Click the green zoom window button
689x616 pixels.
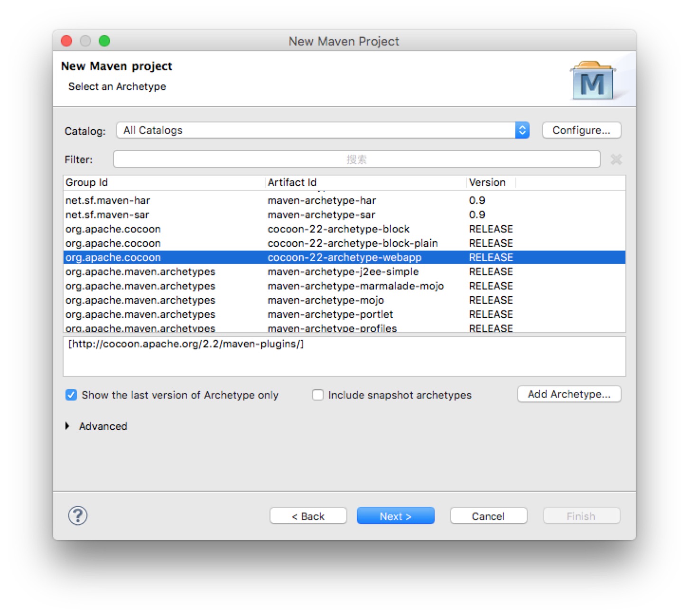tap(104, 41)
